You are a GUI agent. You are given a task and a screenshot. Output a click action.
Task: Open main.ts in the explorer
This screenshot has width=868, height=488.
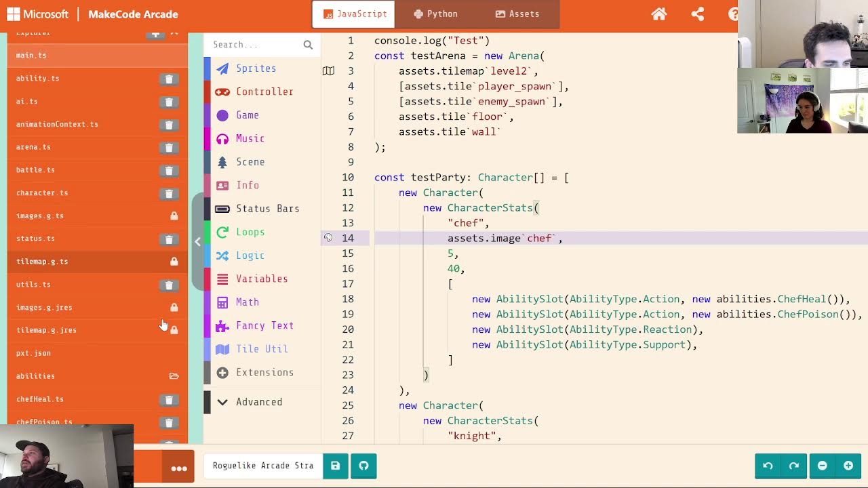pos(98,56)
